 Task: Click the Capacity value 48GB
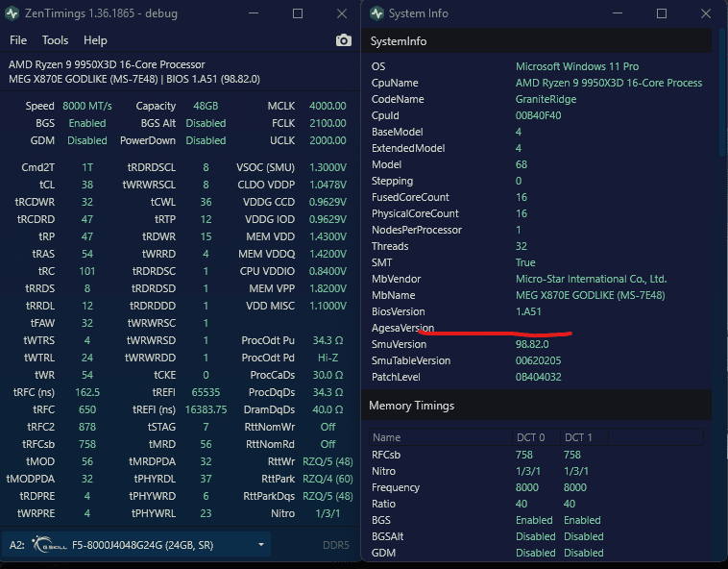point(206,106)
